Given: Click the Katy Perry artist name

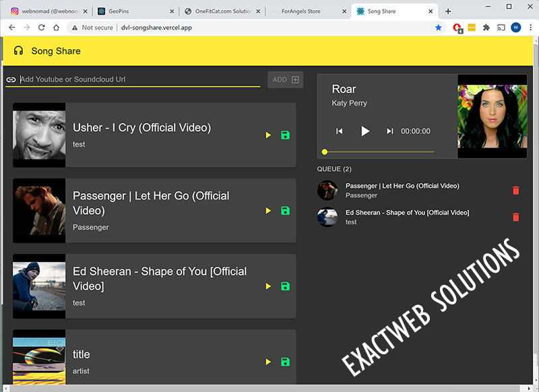Looking at the screenshot, I should pos(349,103).
